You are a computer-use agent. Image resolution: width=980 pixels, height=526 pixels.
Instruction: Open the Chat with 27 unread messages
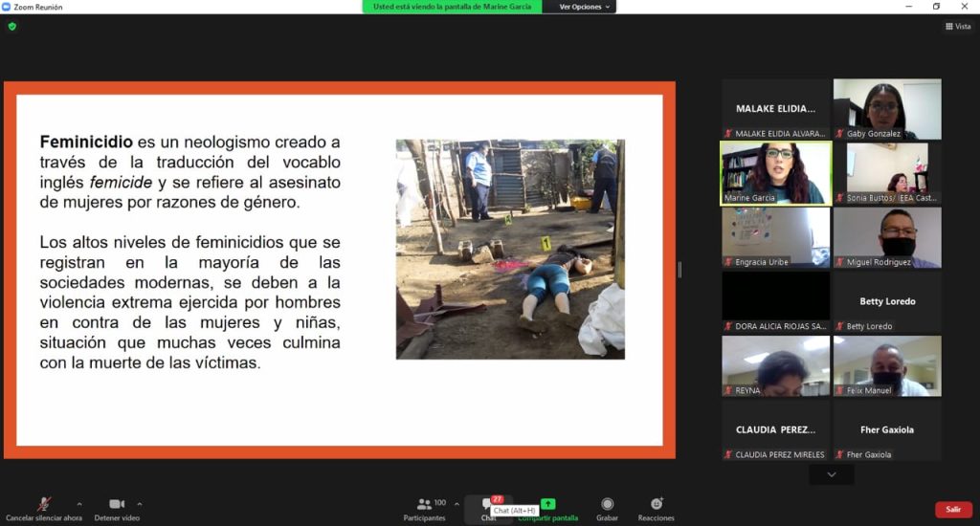click(x=488, y=504)
